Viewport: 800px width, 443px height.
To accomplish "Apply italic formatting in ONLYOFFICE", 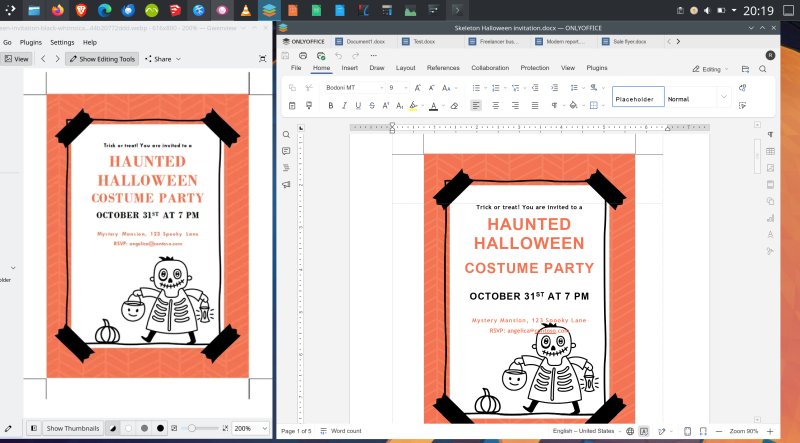I will [x=344, y=106].
